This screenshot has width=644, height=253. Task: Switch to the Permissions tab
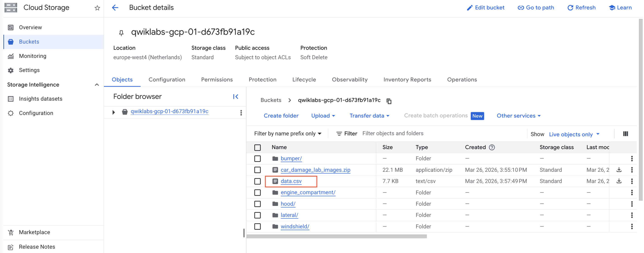coord(216,80)
